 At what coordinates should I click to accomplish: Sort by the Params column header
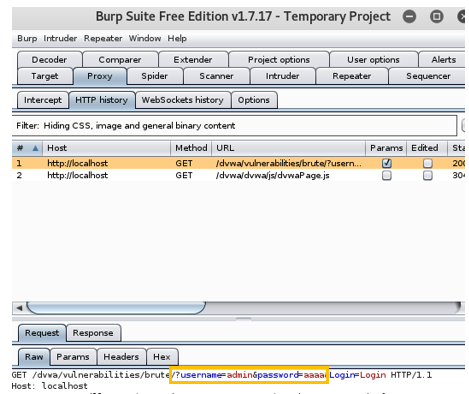point(386,148)
